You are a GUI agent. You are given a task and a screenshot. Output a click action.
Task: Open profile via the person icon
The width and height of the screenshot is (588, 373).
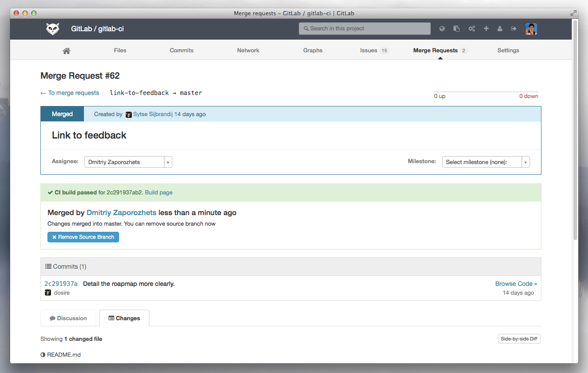[500, 29]
